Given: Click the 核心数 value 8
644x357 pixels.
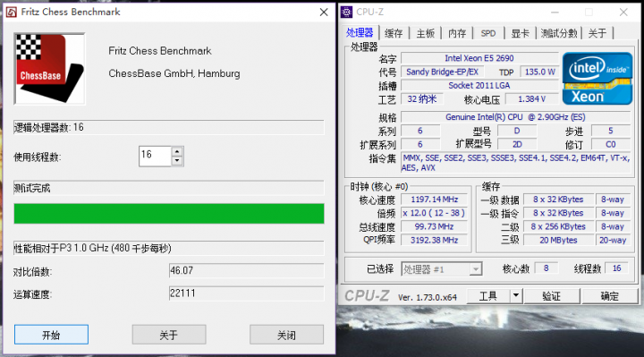Looking at the screenshot, I should click(546, 268).
